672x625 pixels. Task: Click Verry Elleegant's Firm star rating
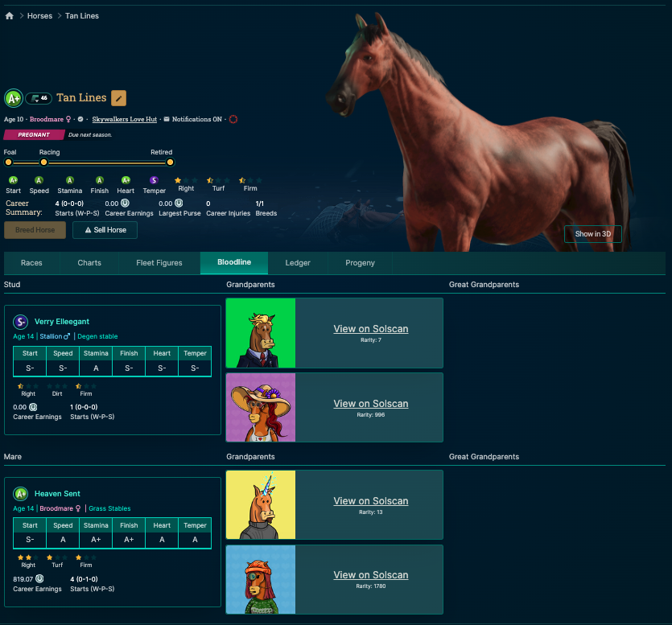click(86, 386)
